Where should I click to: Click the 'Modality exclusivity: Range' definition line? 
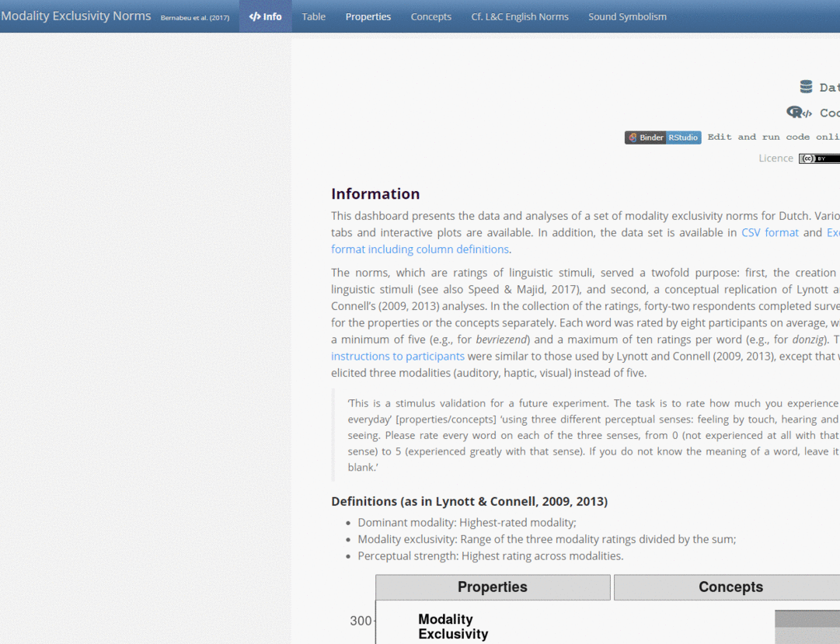pos(546,539)
